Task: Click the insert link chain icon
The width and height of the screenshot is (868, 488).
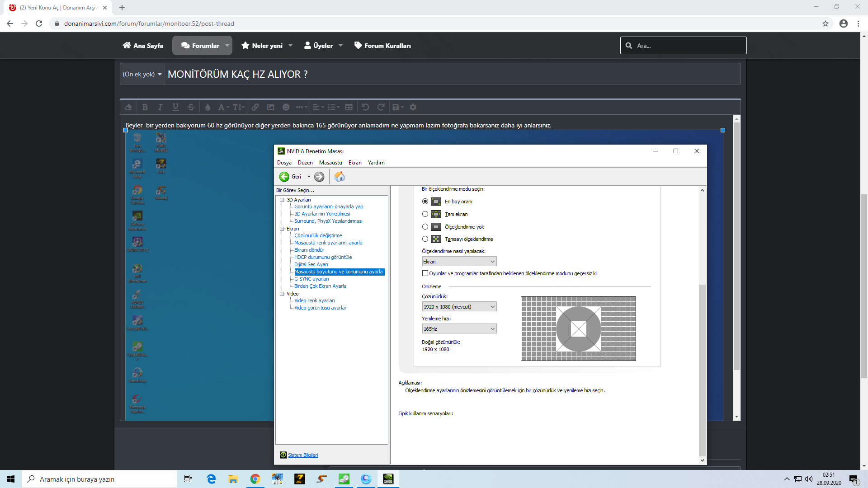Action: 255,107
